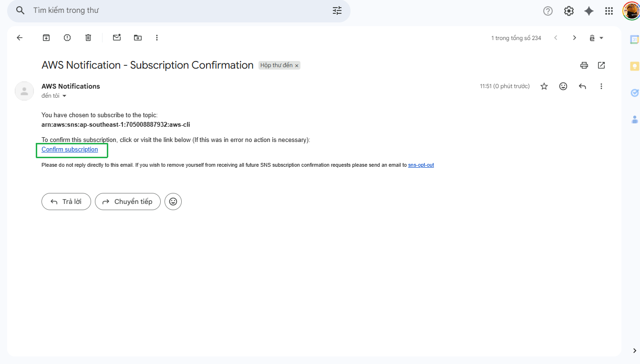640x364 pixels.
Task: Move email to a folder
Action: coord(138,38)
